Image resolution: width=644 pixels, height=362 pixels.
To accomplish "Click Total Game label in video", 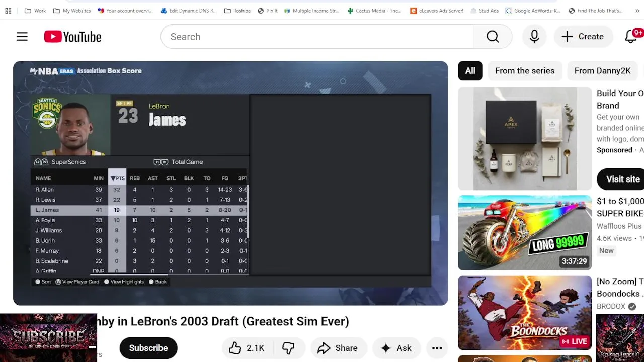I will pos(187,162).
